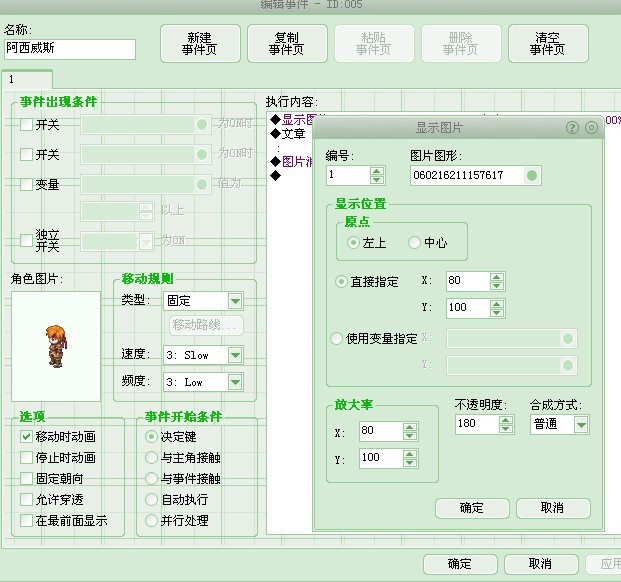
Task: Decrease the 不透明度 value 180
Action: click(x=505, y=429)
